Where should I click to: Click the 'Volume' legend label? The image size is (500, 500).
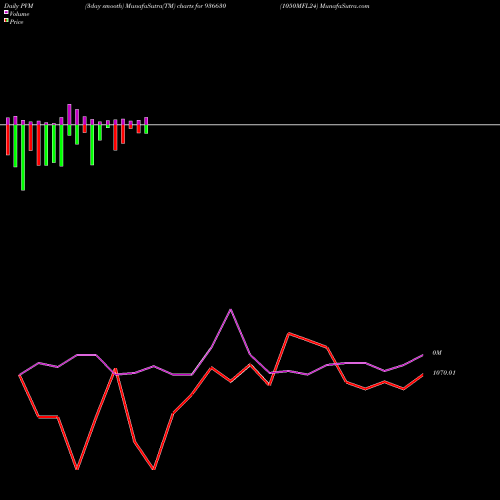point(19,14)
